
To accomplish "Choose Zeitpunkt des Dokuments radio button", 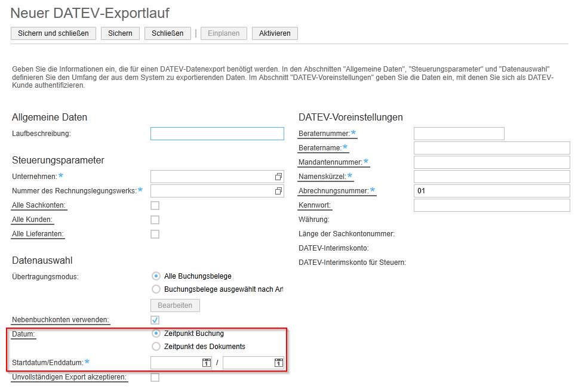I will click(x=156, y=347).
